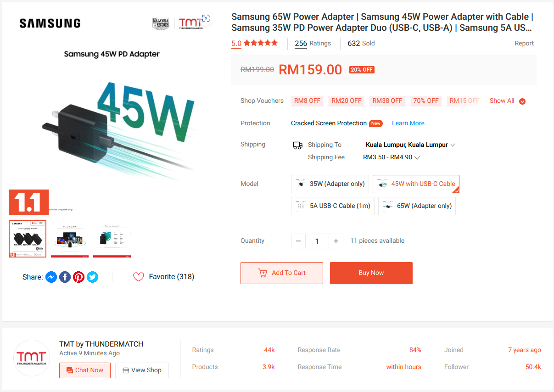Click the heart Favorite icon
Viewport: 554px width, 392px height.
click(x=139, y=277)
